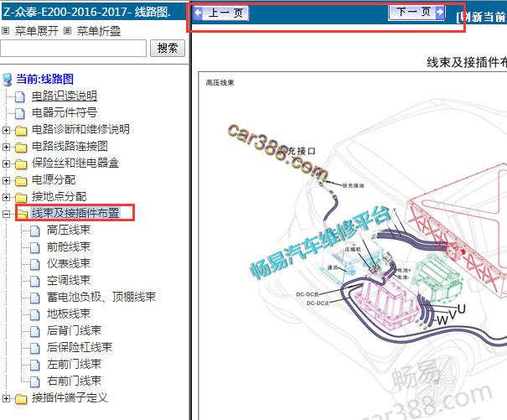
Task: Open the 电路识读说明 page
Action: (65, 96)
